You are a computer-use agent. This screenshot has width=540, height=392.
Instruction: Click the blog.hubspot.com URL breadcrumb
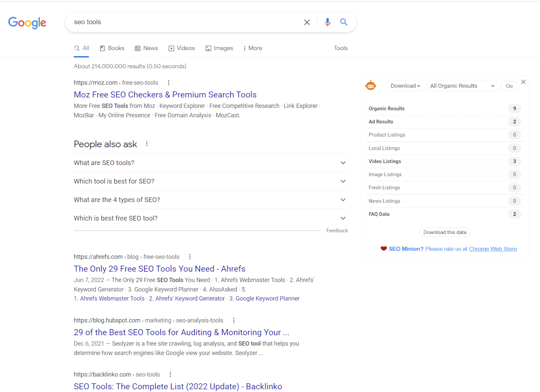point(148,320)
